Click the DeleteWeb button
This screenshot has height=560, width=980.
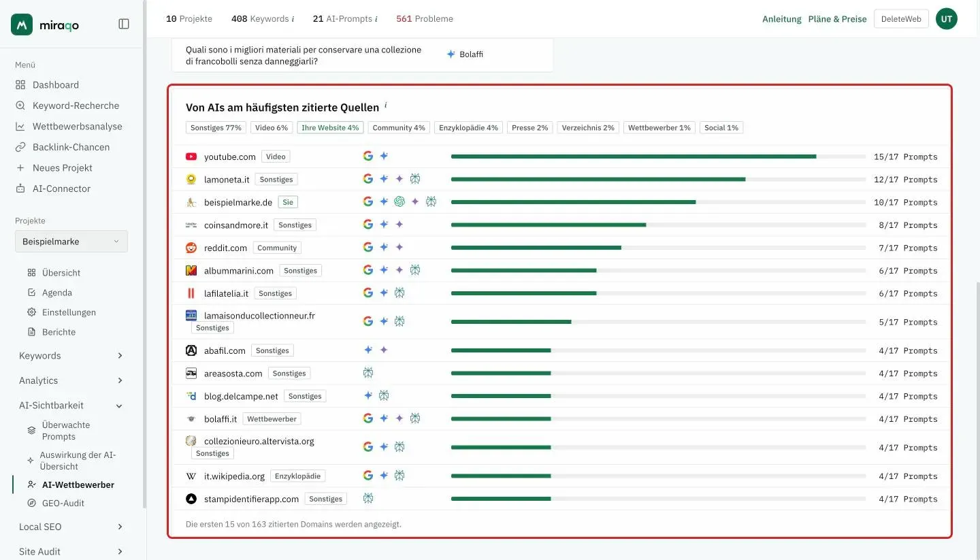click(x=901, y=19)
